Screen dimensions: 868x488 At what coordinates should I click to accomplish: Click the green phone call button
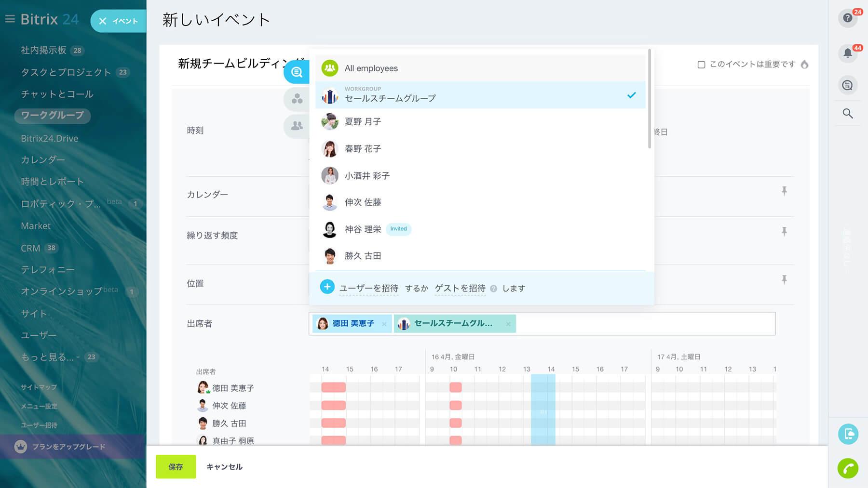click(848, 468)
